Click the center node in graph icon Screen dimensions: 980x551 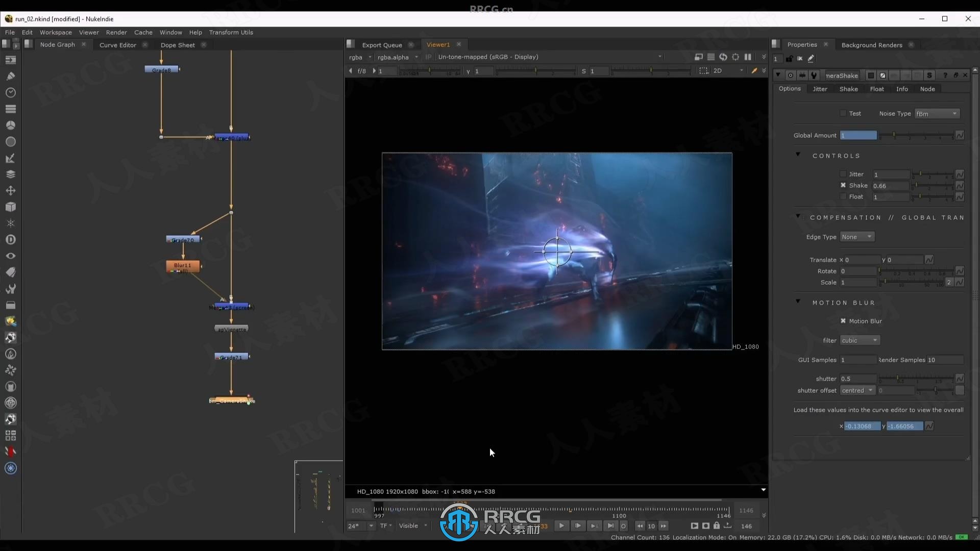pos(790,76)
